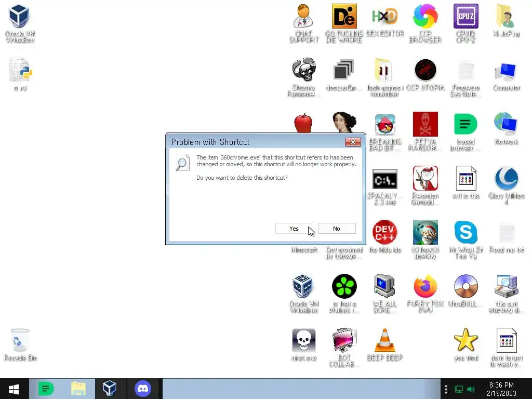Select the 2PACALY 2.3.exe console icon
532x399 pixels.
click(x=385, y=187)
